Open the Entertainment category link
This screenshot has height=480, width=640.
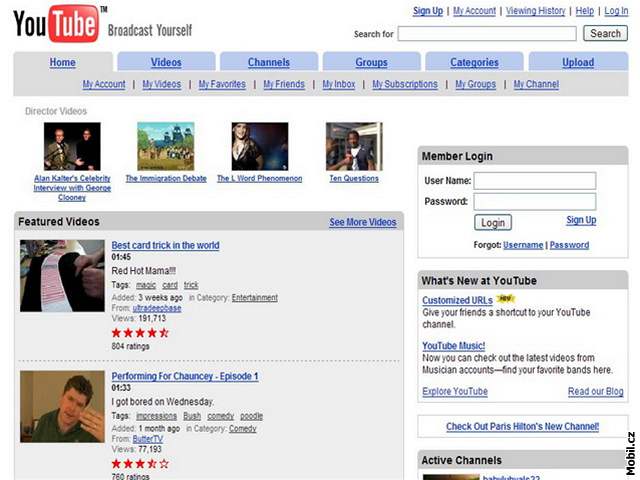pos(255,298)
